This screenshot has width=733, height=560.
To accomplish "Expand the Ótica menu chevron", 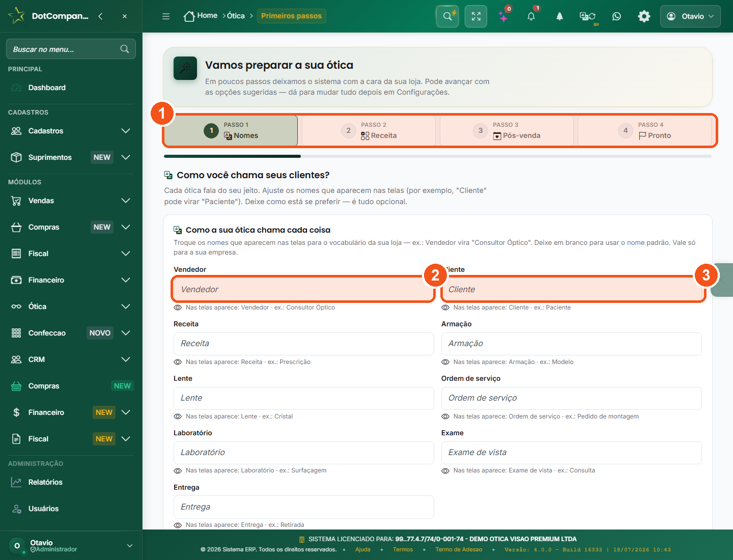I will pyautogui.click(x=126, y=306).
